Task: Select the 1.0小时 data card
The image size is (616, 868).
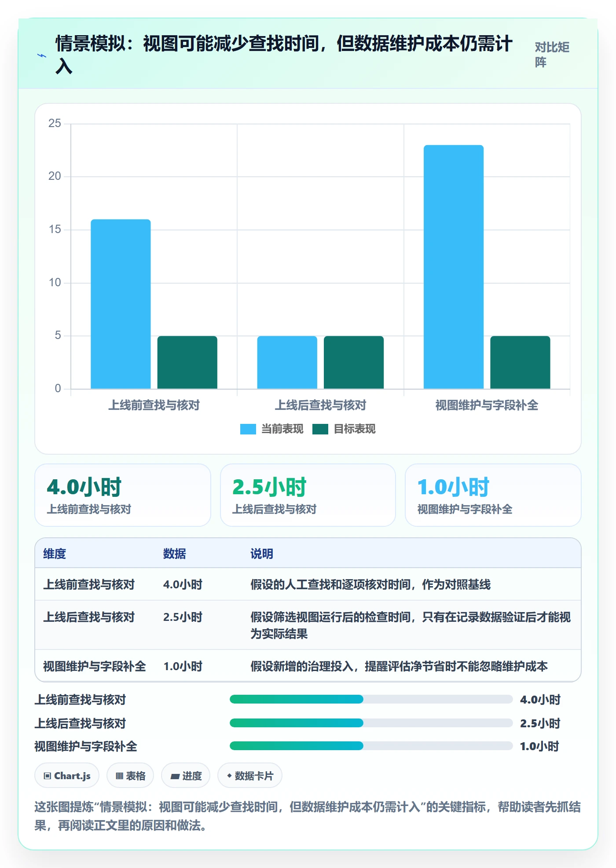Action: coord(493,495)
